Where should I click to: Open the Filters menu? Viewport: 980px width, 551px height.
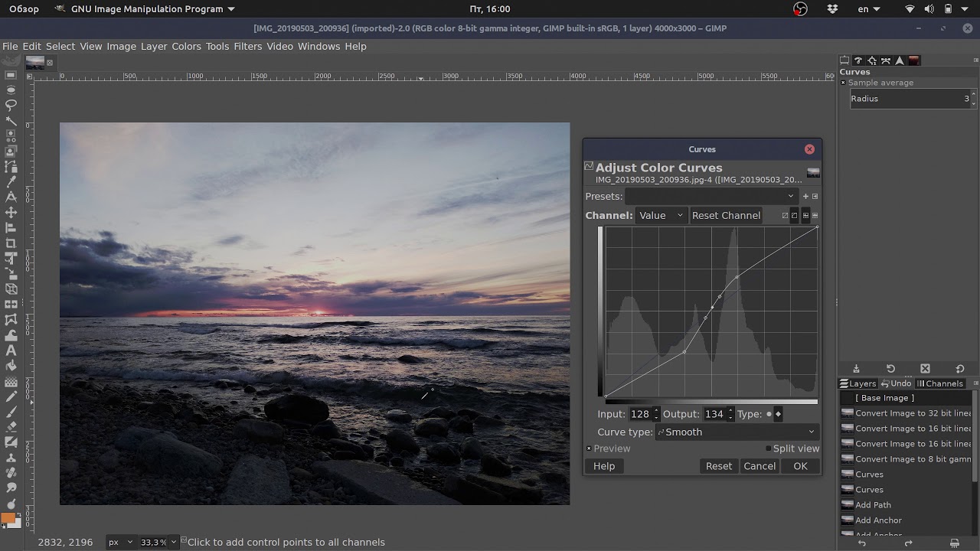pos(247,47)
